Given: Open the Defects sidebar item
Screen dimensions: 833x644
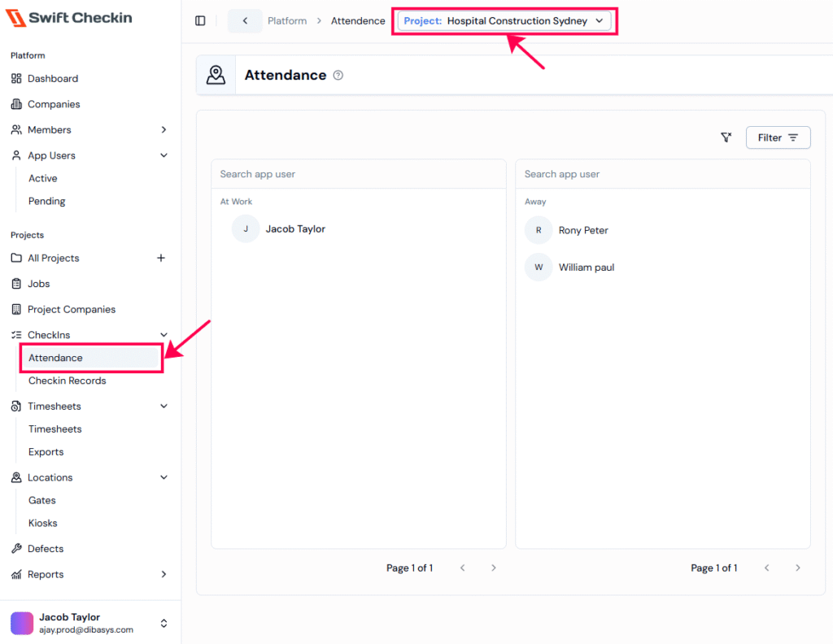Looking at the screenshot, I should point(46,549).
